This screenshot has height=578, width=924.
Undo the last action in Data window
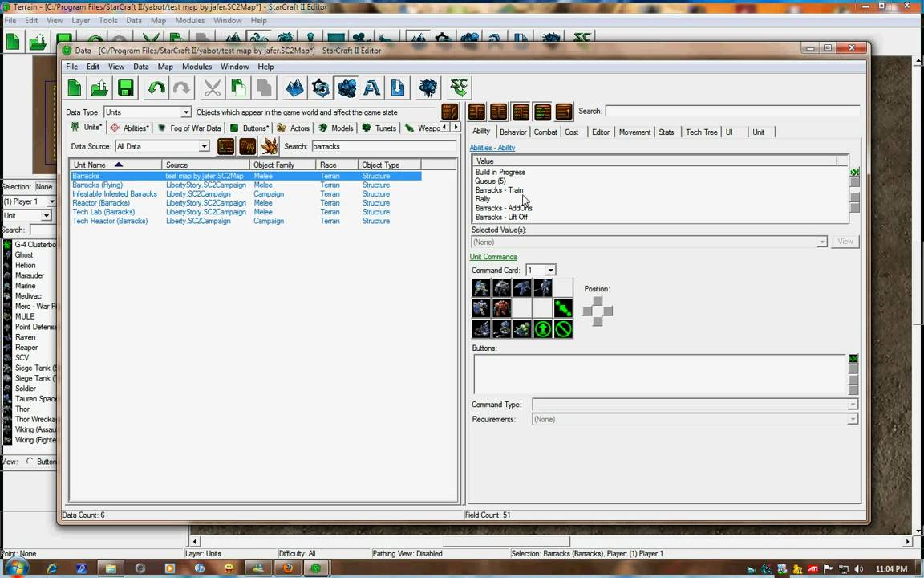point(156,88)
